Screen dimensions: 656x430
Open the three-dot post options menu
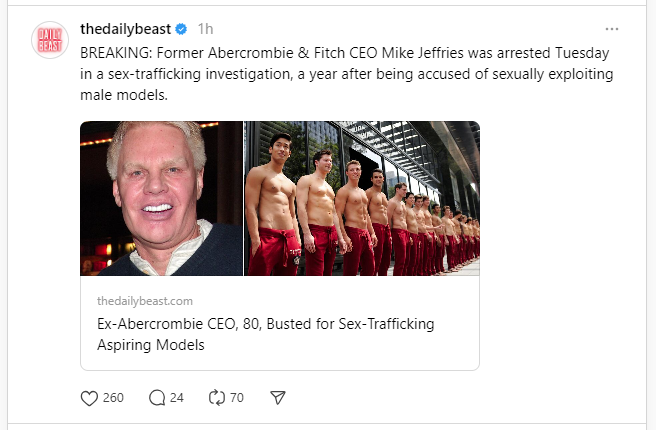tap(612, 29)
